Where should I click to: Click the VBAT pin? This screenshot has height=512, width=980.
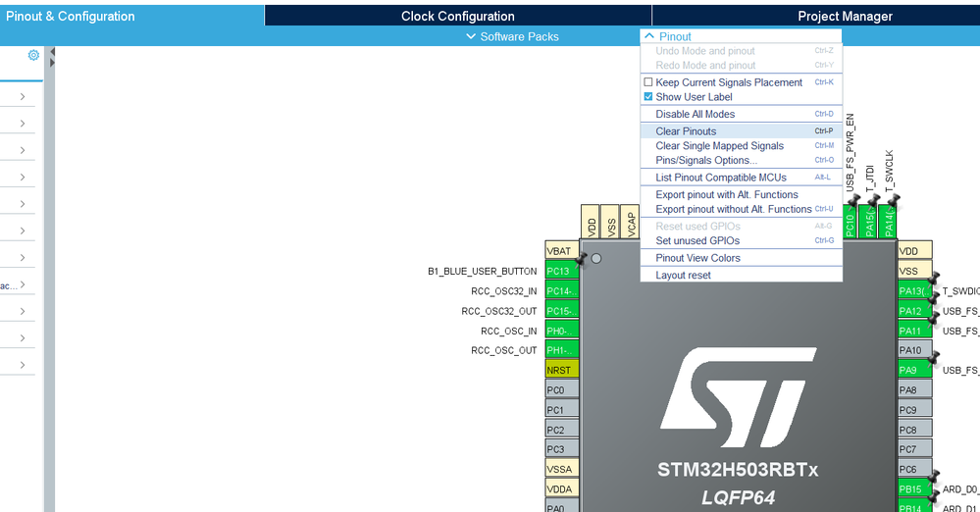(562, 251)
